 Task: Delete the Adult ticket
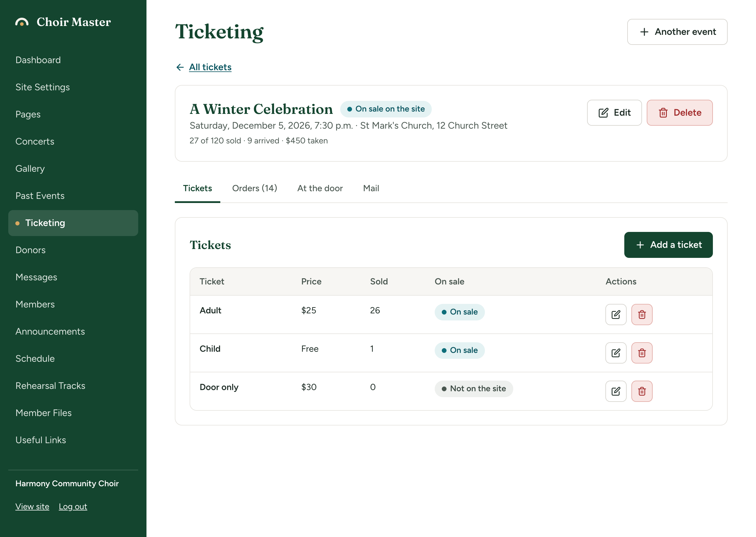[x=641, y=315]
